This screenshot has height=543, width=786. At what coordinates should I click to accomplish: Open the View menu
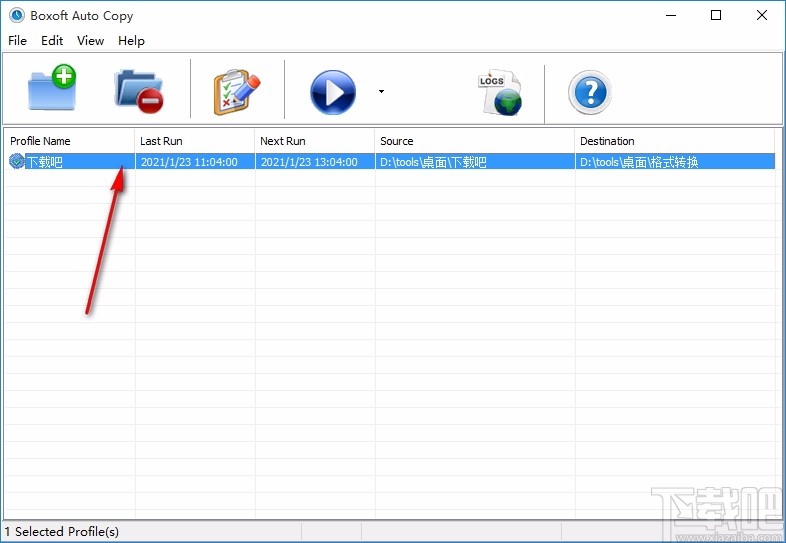[90, 41]
